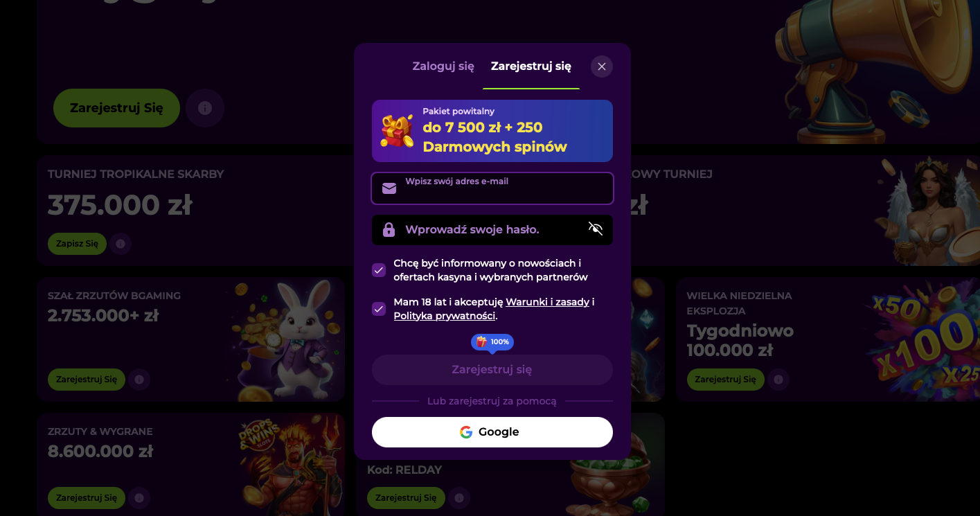Focus the Wprowadź swoje hasło password field
This screenshot has width=980, height=516.
(x=492, y=230)
